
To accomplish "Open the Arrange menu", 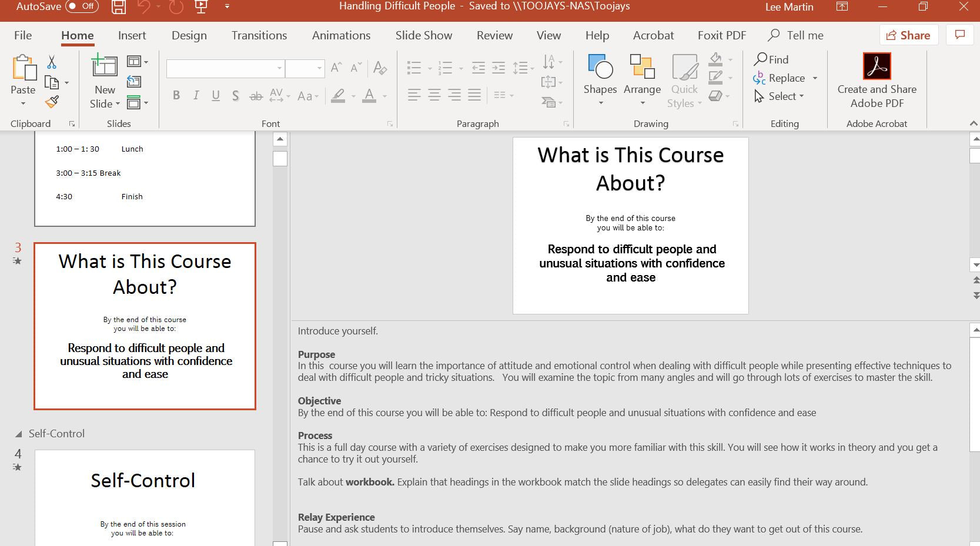I will pyautogui.click(x=642, y=81).
